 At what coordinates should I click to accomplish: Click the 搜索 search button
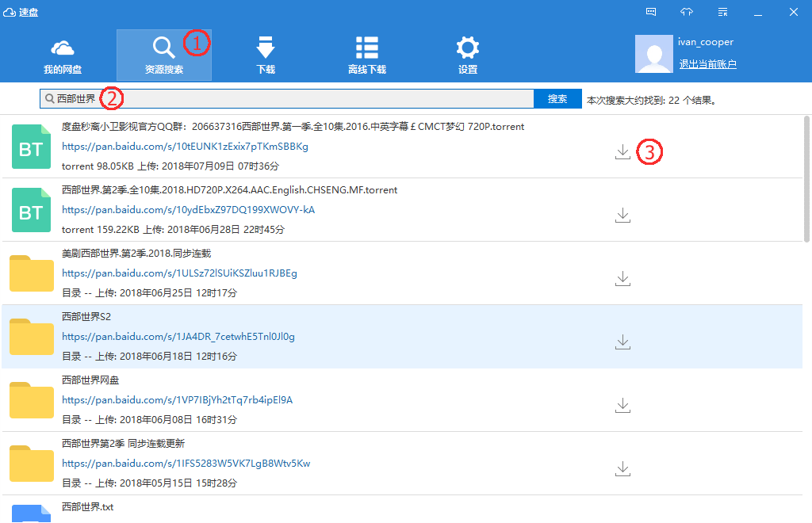pyautogui.click(x=557, y=99)
